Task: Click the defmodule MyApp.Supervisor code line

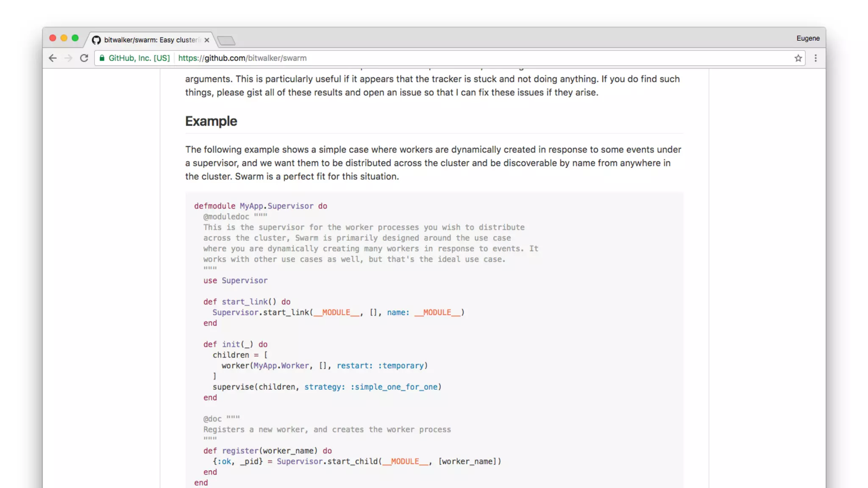Action: click(x=260, y=206)
